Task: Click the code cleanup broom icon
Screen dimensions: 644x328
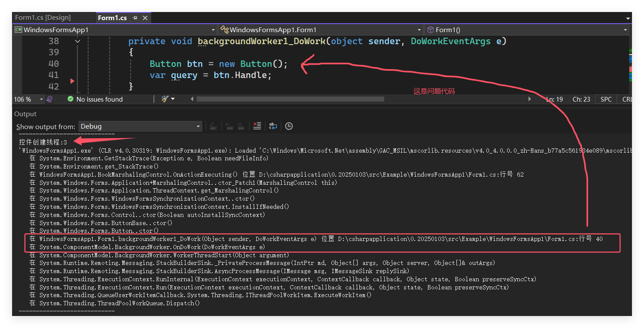Action: coord(165,99)
